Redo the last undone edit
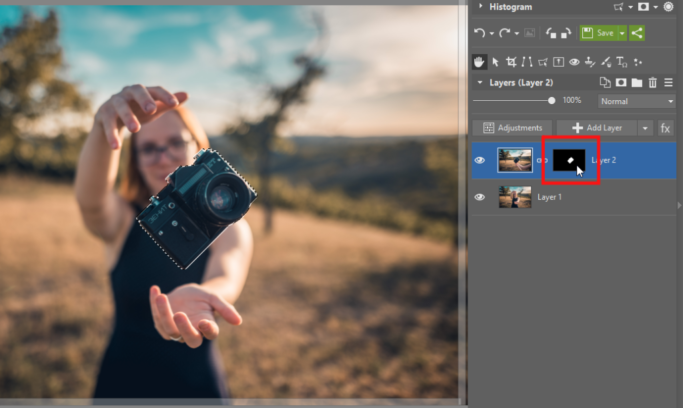Image resolution: width=683 pixels, height=408 pixels. coord(504,33)
